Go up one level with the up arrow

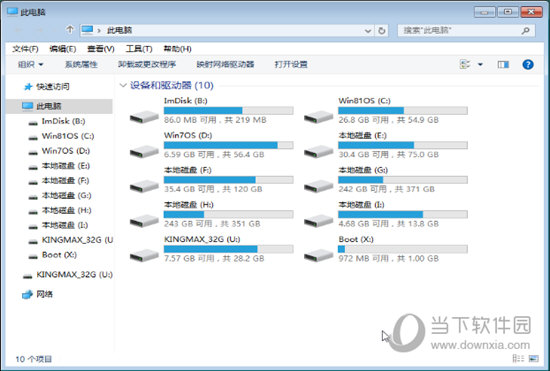[x=70, y=30]
